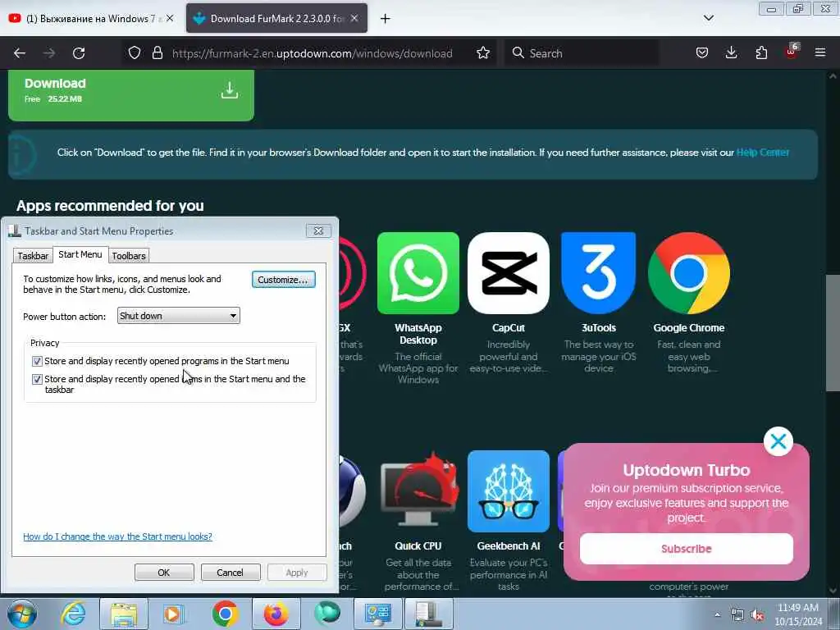Click Cancel in Taskbar properties dialog
The image size is (840, 630).
231,572
